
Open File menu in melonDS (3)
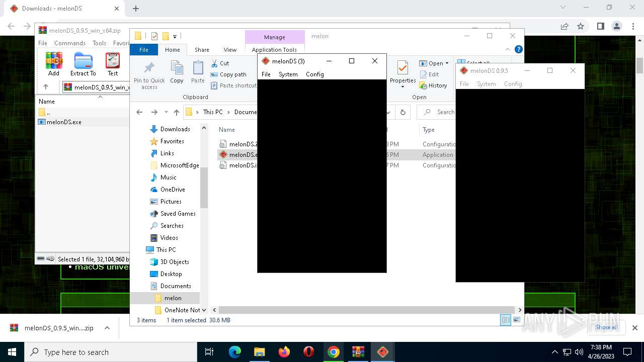(x=266, y=74)
